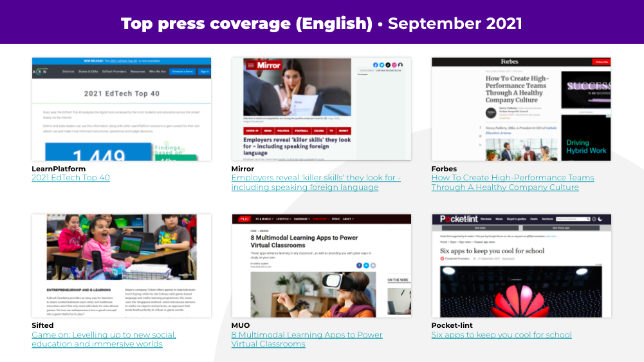Click the 2021 EdTech Top 40 page heading
The height and width of the screenshot is (362, 644).
coord(122,94)
